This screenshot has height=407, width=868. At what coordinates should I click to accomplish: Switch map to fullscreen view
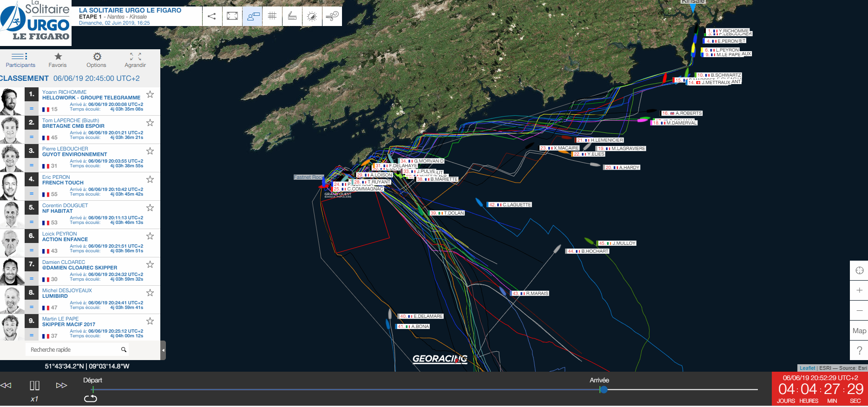(x=232, y=16)
